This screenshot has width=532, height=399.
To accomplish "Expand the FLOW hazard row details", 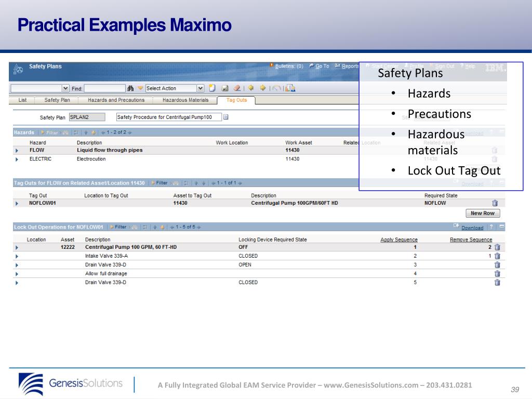I will pos(17,150).
